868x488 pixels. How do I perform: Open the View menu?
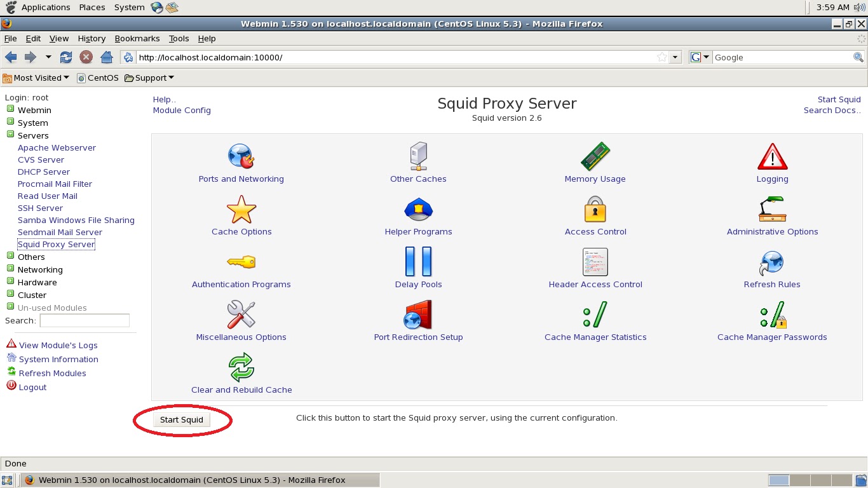coord(59,39)
